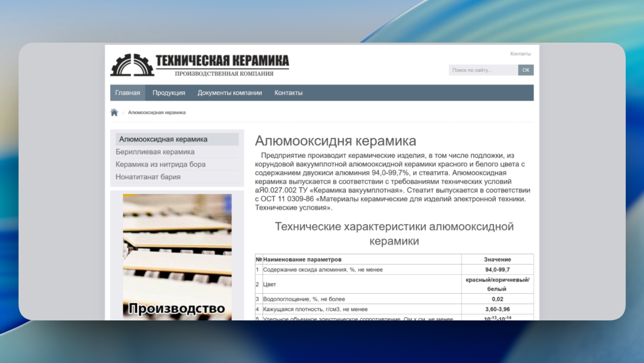Open Бериллиевая керамика sidebar link

click(155, 152)
